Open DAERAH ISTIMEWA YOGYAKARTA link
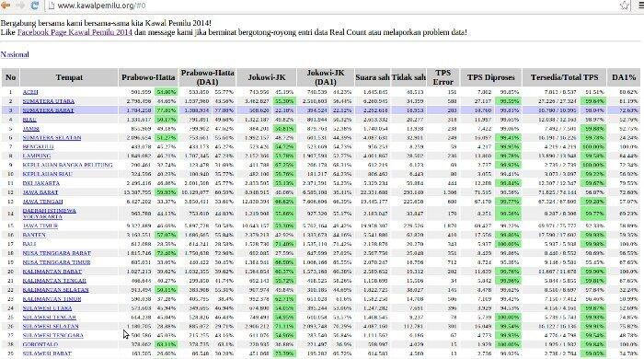This screenshot has height=359, width=644. pos(50,214)
